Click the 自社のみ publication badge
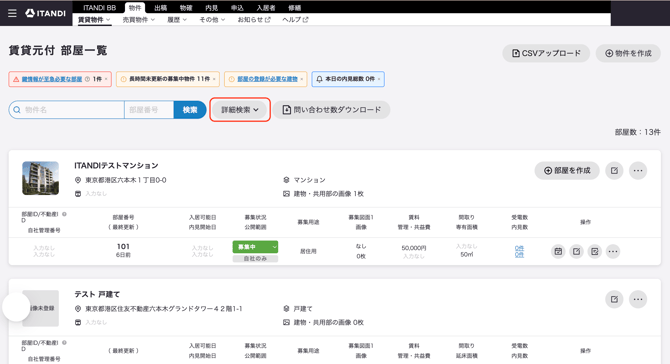The image size is (670, 364). pyautogui.click(x=255, y=258)
